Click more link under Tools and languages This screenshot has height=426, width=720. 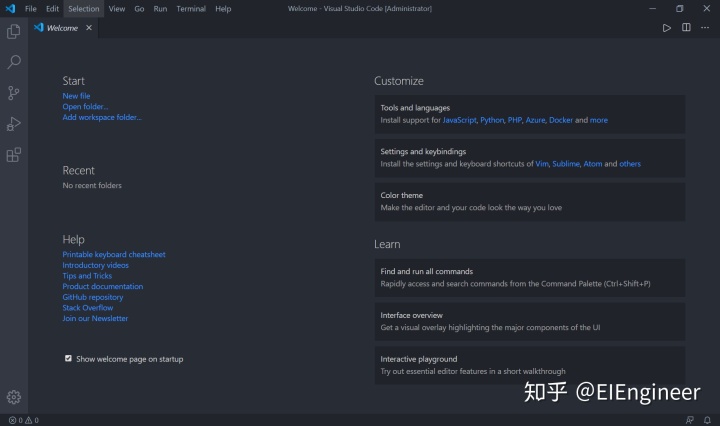point(599,120)
